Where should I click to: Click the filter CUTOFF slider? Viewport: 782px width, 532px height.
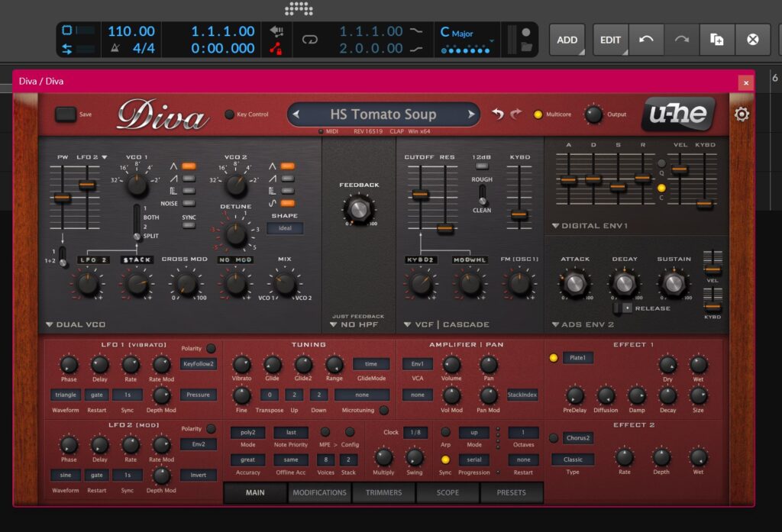coord(421,195)
